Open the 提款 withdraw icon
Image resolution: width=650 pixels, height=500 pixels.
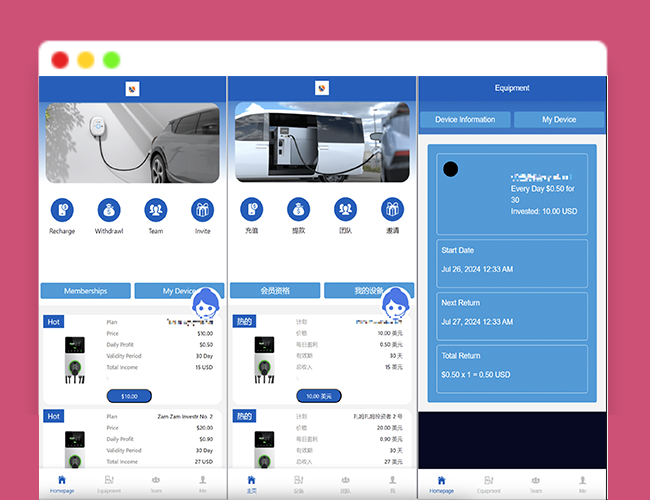(298, 210)
